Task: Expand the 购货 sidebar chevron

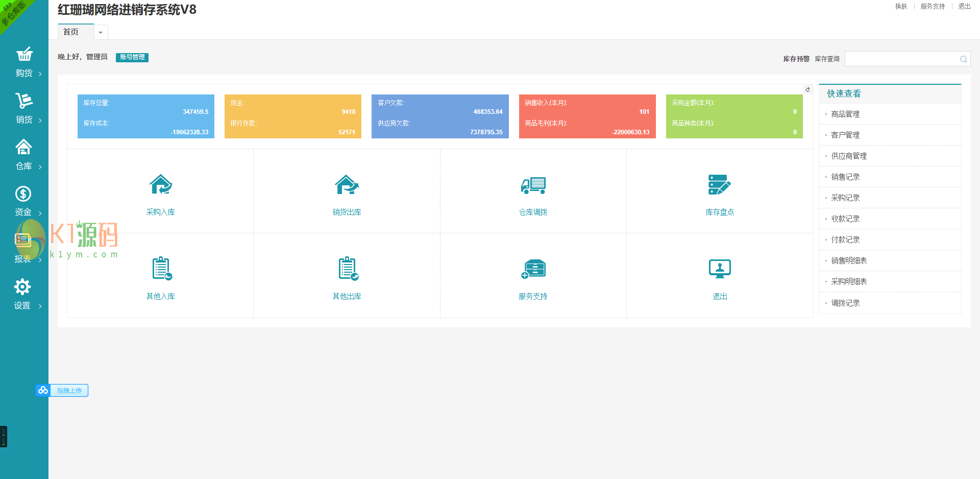Action: coord(40,74)
